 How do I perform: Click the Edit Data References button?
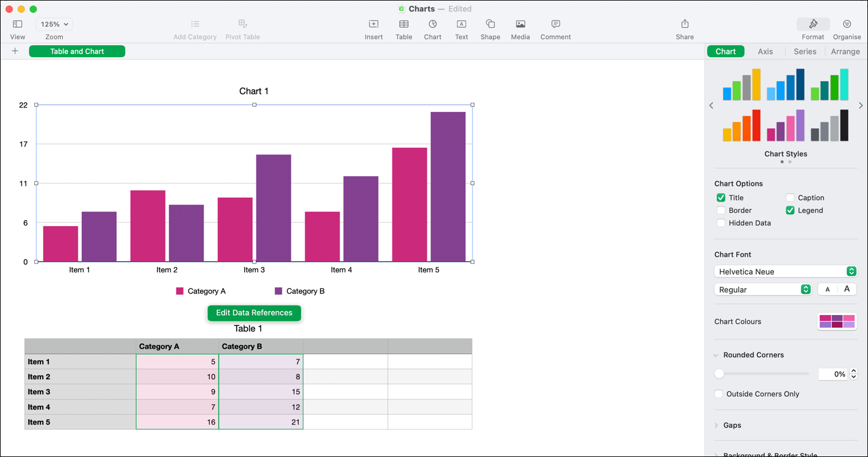point(254,313)
